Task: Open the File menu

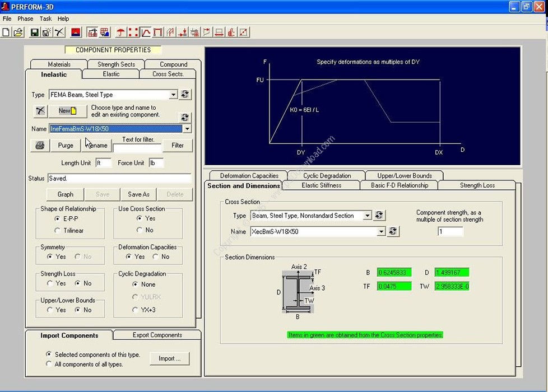Action: click(x=7, y=18)
